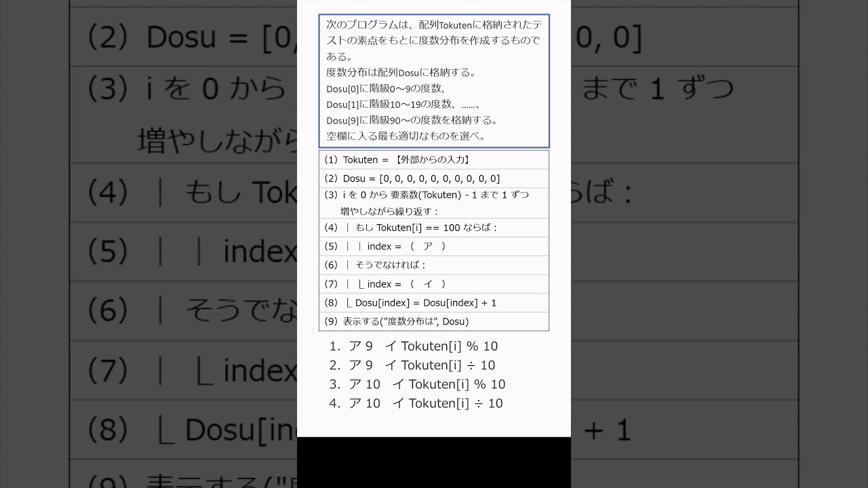This screenshot has width=868, height=488.
Task: Click answer option 2 (ア 9 イ Tokuten[i] ÷ 10)
Action: coord(412,365)
